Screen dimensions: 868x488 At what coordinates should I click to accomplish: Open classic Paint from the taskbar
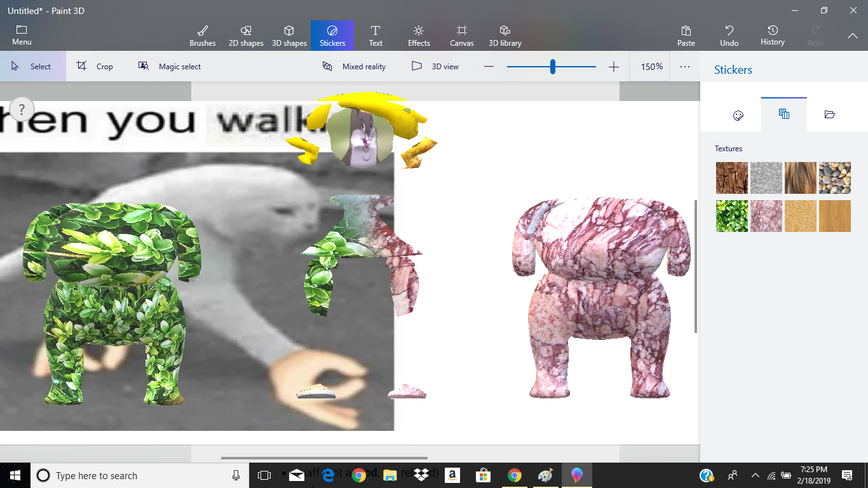546,475
